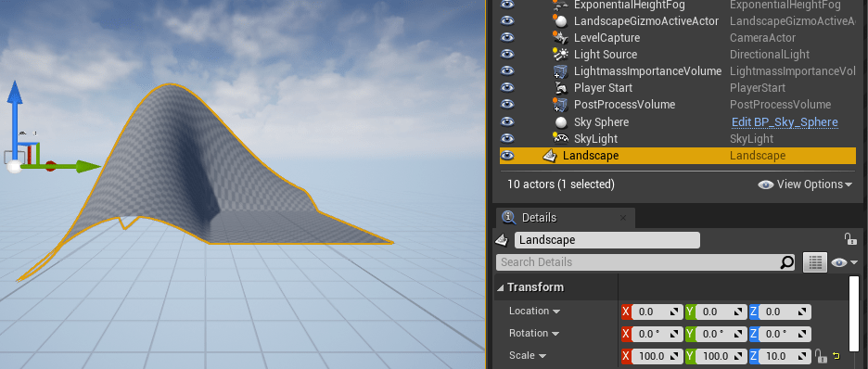
Task: Open Edit BP_Sky_Sphere link
Action: [x=785, y=122]
